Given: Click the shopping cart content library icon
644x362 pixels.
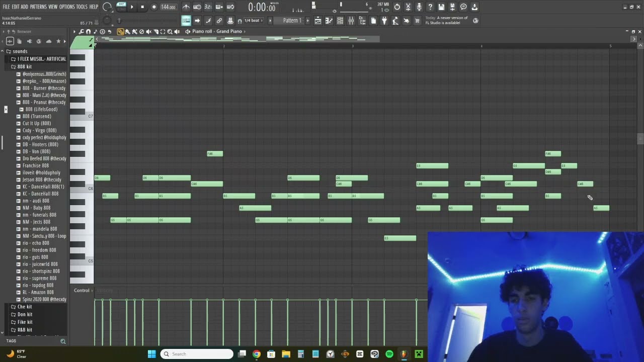Looking at the screenshot, I should pyautogui.click(x=417, y=21).
